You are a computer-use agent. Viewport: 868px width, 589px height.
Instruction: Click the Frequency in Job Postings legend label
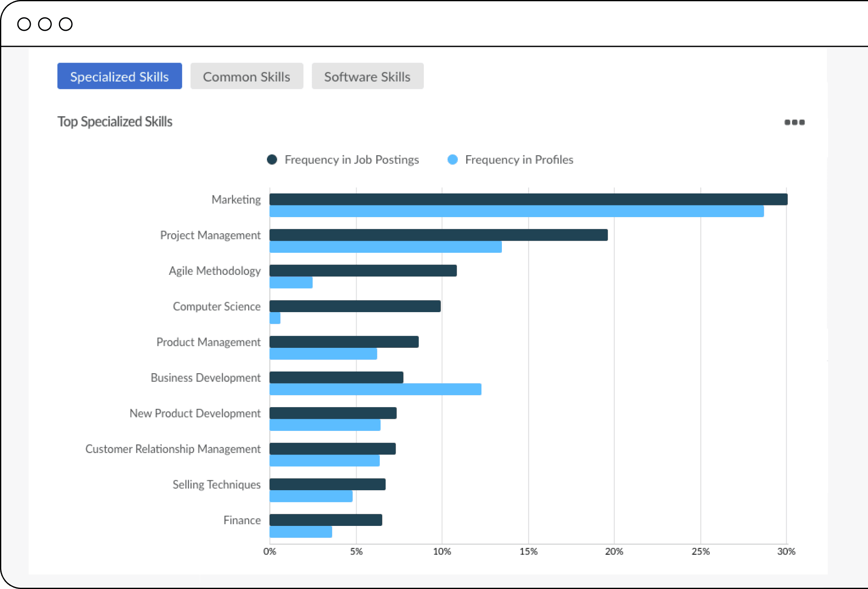click(x=352, y=160)
